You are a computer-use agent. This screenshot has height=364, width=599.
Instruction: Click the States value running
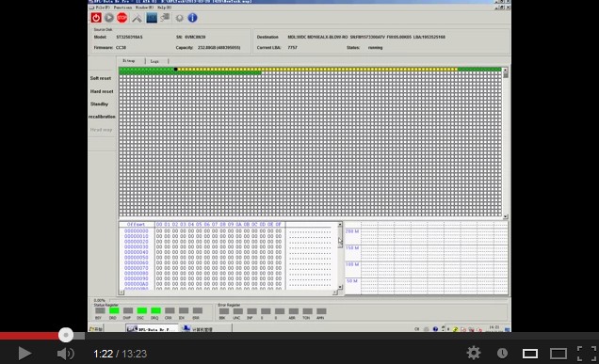375,48
